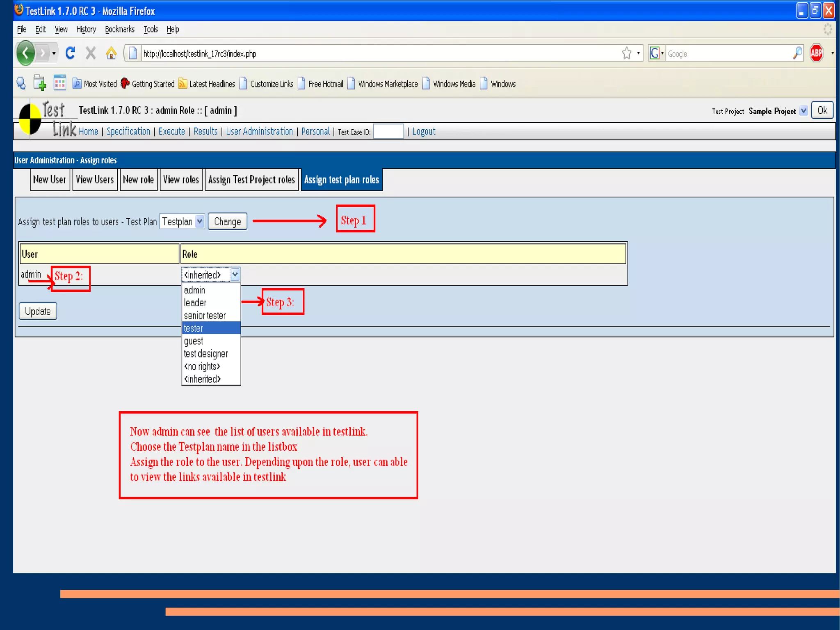
Task: Switch to the View Users tab
Action: click(x=95, y=180)
